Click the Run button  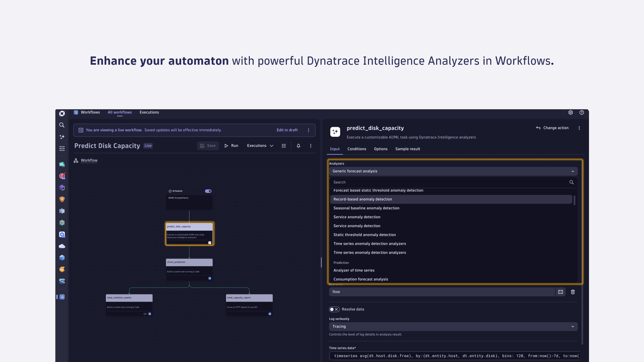(x=231, y=146)
